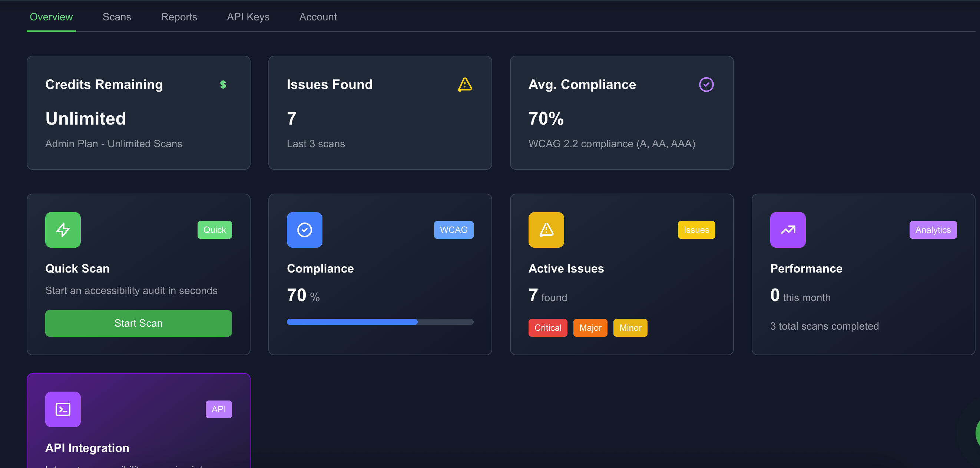980x468 pixels.
Task: Go to the API Keys tab
Action: point(248,17)
